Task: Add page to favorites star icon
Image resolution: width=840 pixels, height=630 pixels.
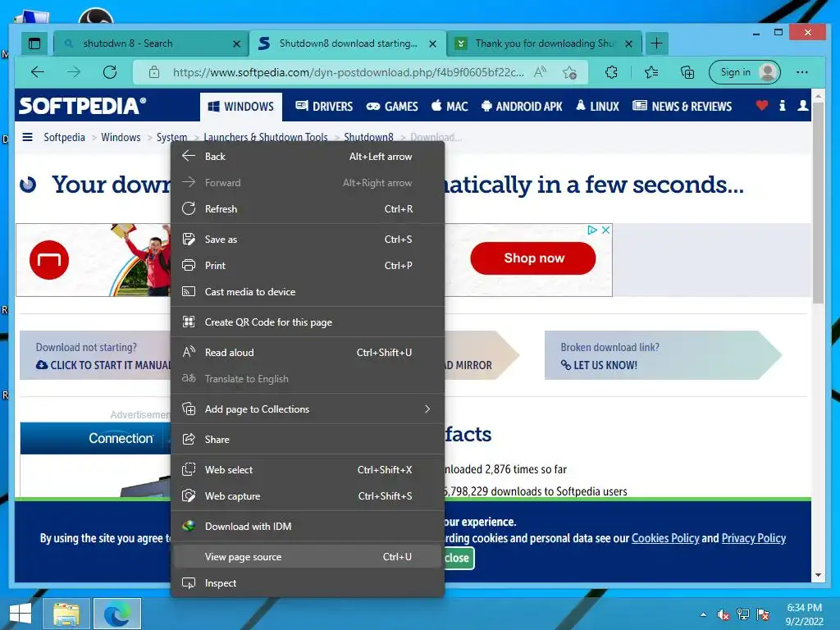Action: [x=570, y=72]
